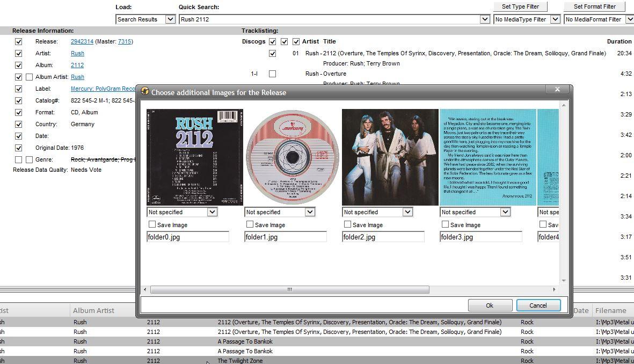Toggle the Country checkbox
634x364 pixels.
click(19, 124)
